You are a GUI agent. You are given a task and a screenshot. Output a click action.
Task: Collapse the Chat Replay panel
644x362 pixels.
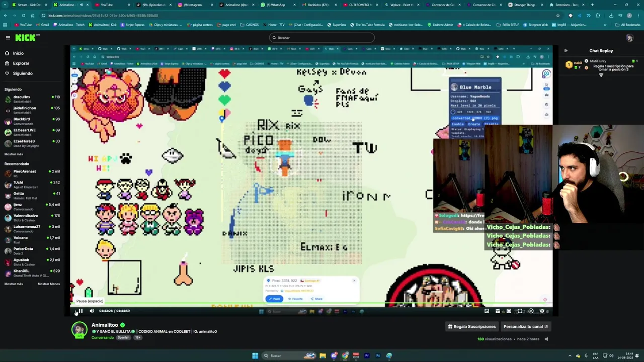click(x=566, y=51)
